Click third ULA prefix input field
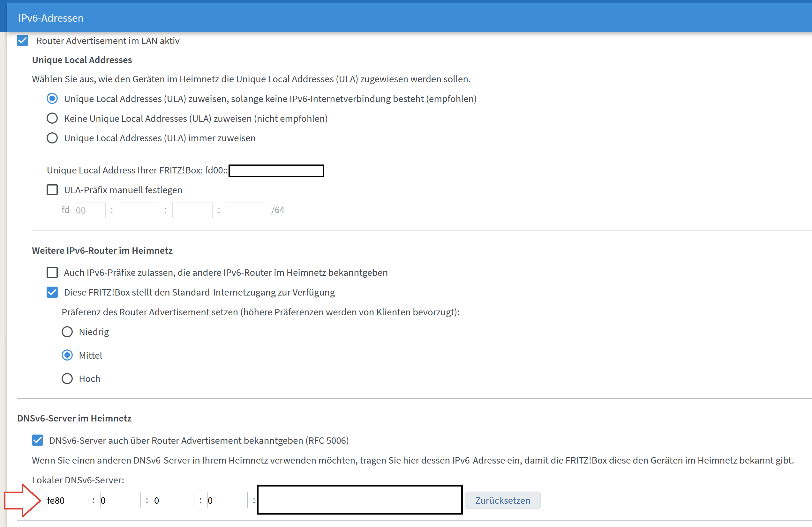The height and width of the screenshot is (527, 812). pyautogui.click(x=192, y=210)
